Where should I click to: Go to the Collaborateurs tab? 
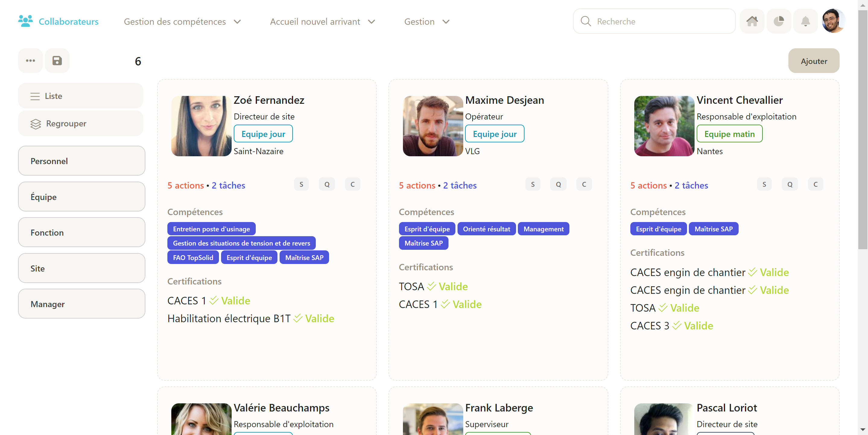(58, 21)
